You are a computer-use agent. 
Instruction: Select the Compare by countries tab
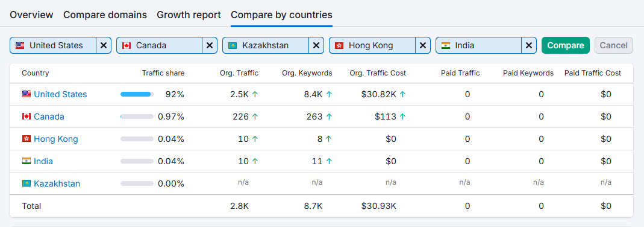(x=282, y=15)
